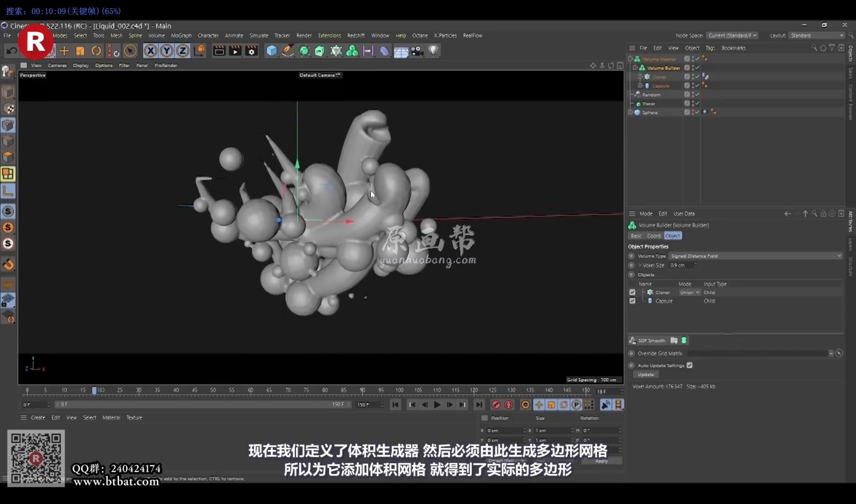The width and height of the screenshot is (856, 504).
Task: Uncheck the Cloner object checkbox
Action: pyautogui.click(x=632, y=292)
